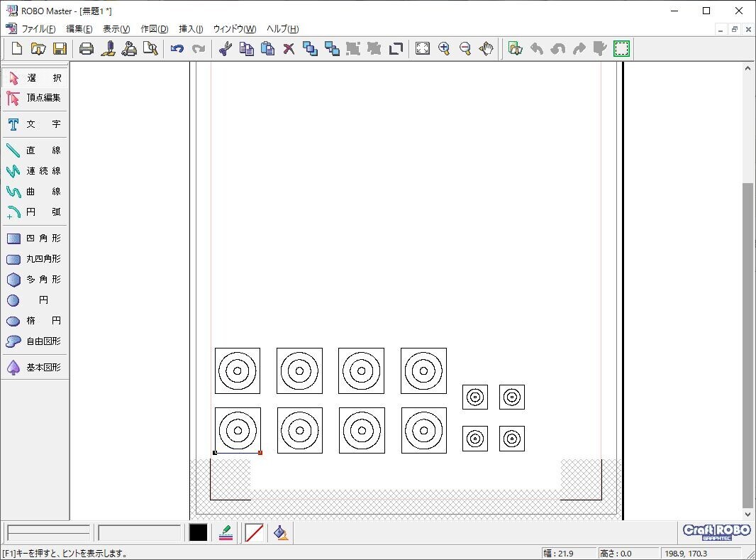The height and width of the screenshot is (560, 756).
Task: Select the 四角形 rectangle tool
Action: (35, 238)
